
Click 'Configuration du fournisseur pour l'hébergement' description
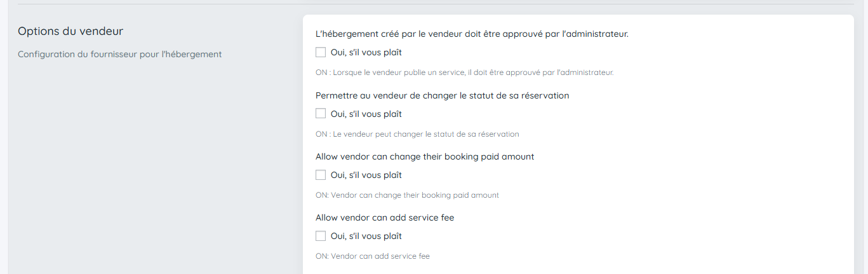pyautogui.click(x=119, y=54)
